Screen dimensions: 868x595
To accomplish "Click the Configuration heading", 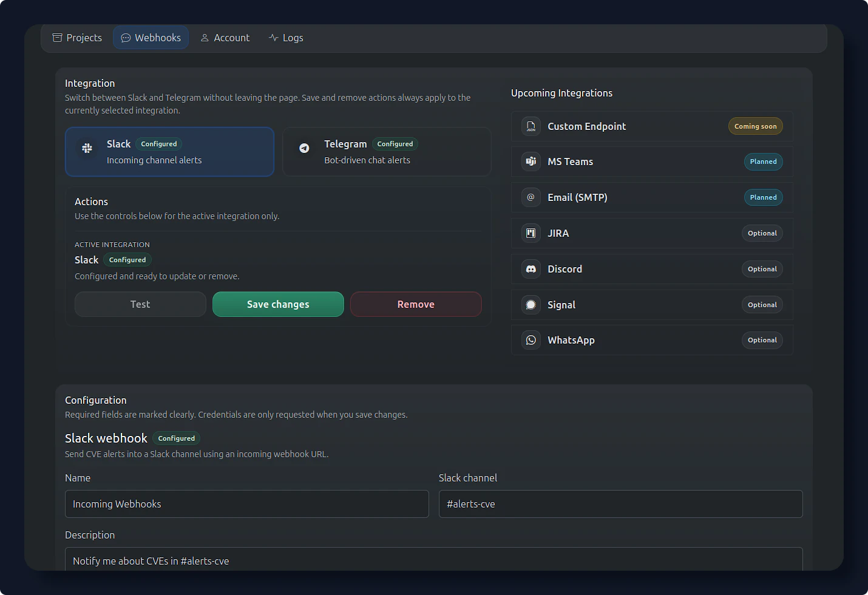I will [x=96, y=400].
